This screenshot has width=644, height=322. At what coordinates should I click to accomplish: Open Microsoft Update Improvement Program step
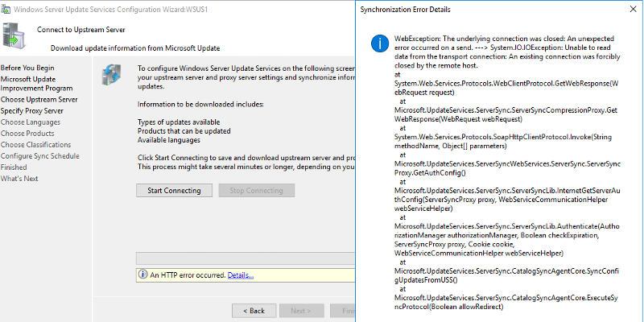click(36, 84)
